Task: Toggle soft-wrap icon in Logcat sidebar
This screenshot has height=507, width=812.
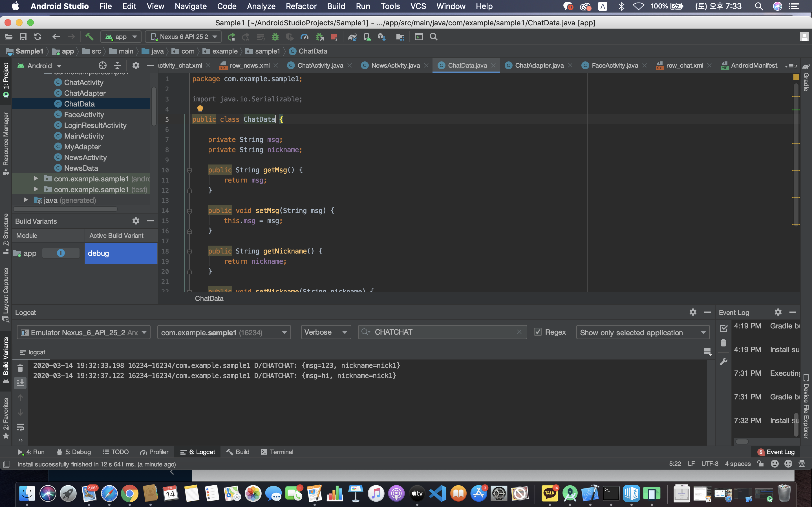Action: coord(20,427)
